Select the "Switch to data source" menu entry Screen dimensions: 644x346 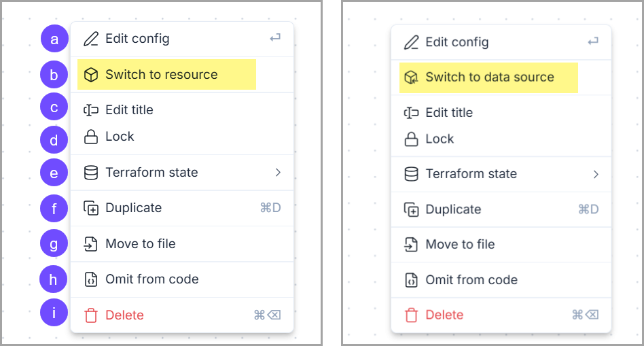[x=489, y=77]
